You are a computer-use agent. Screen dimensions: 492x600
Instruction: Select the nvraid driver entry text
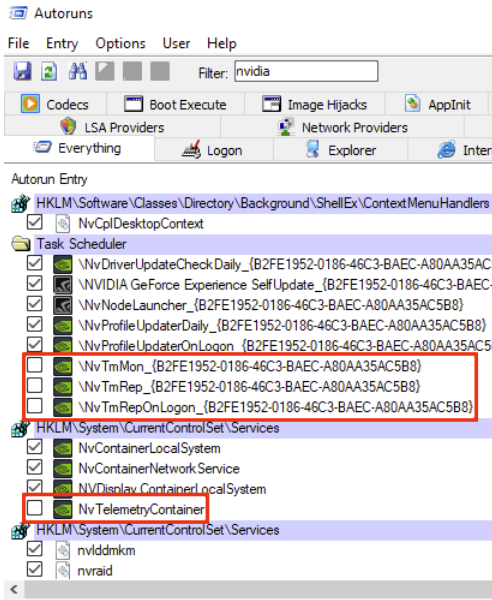coord(95,571)
